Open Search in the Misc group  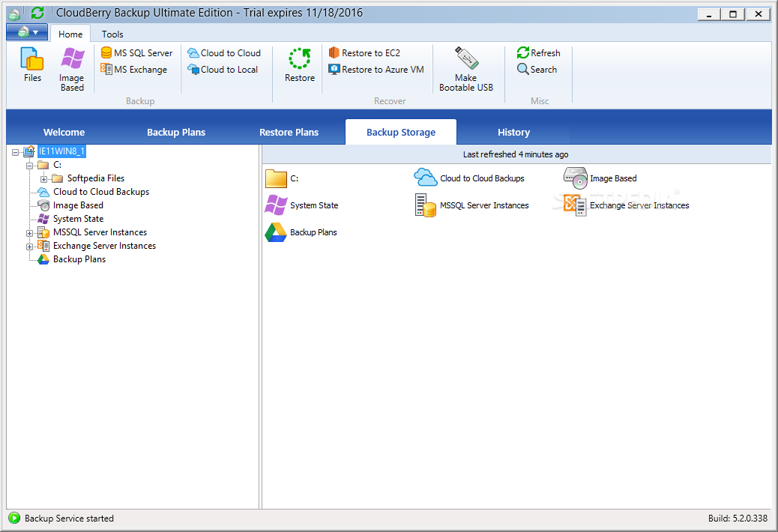point(537,70)
